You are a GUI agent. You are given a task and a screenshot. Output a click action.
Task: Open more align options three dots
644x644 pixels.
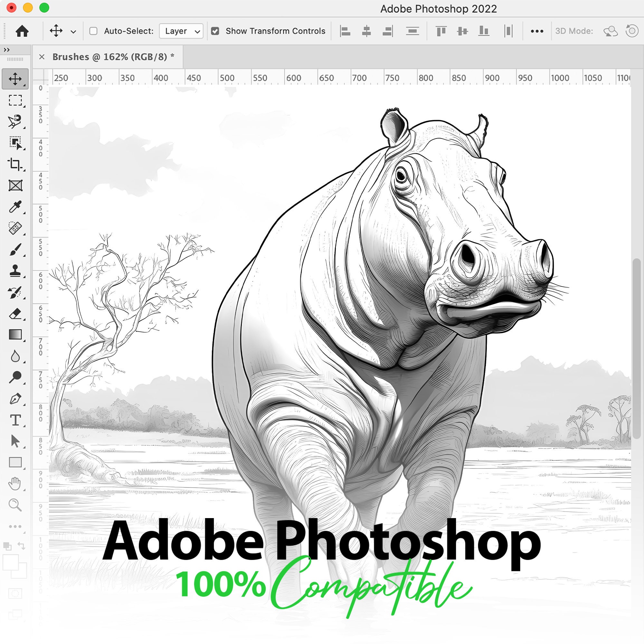point(537,31)
